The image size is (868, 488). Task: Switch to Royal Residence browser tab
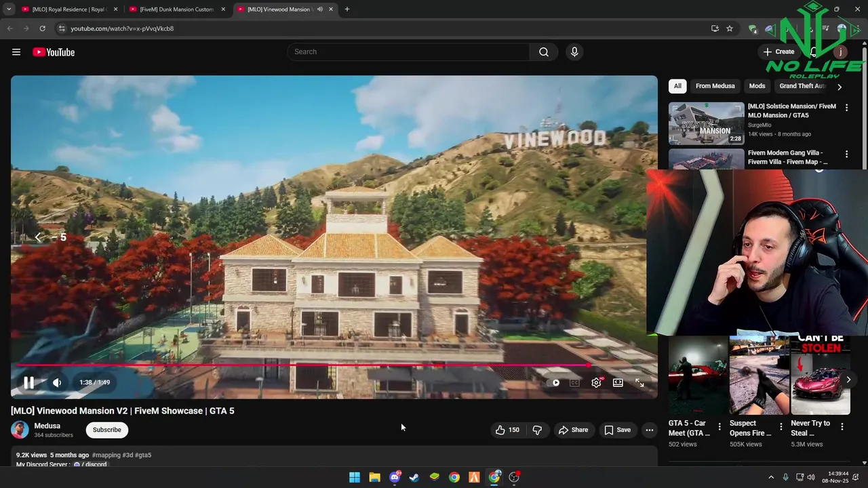point(69,9)
